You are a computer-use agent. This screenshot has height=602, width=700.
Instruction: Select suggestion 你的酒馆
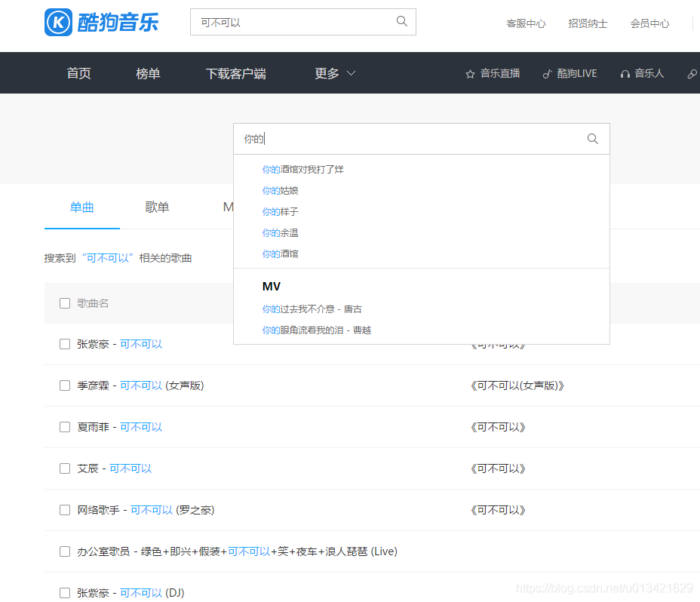280,253
